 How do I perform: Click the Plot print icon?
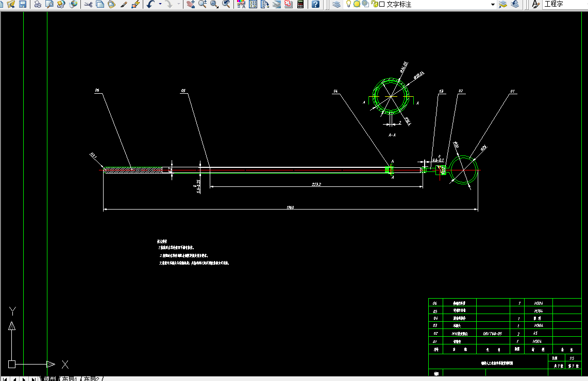(x=38, y=4)
